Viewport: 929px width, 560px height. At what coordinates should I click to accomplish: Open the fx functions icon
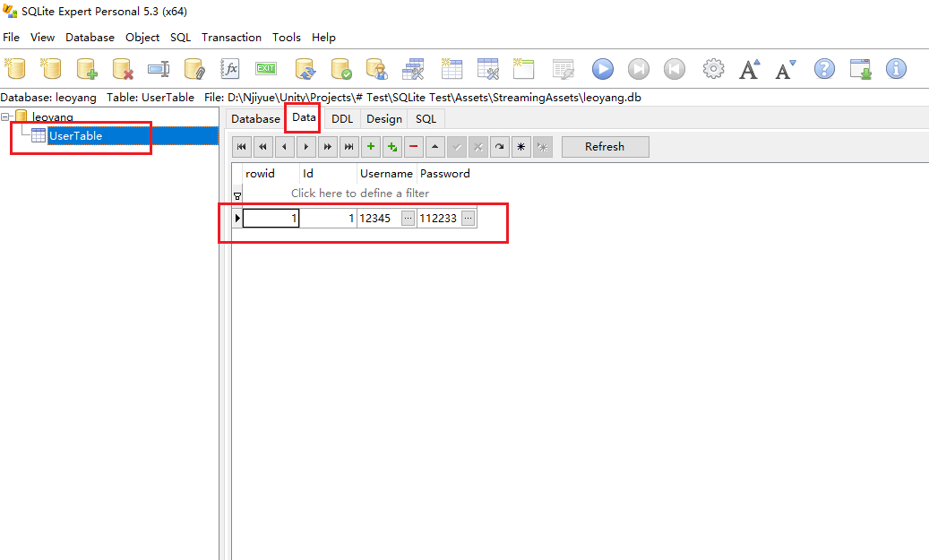[230, 69]
